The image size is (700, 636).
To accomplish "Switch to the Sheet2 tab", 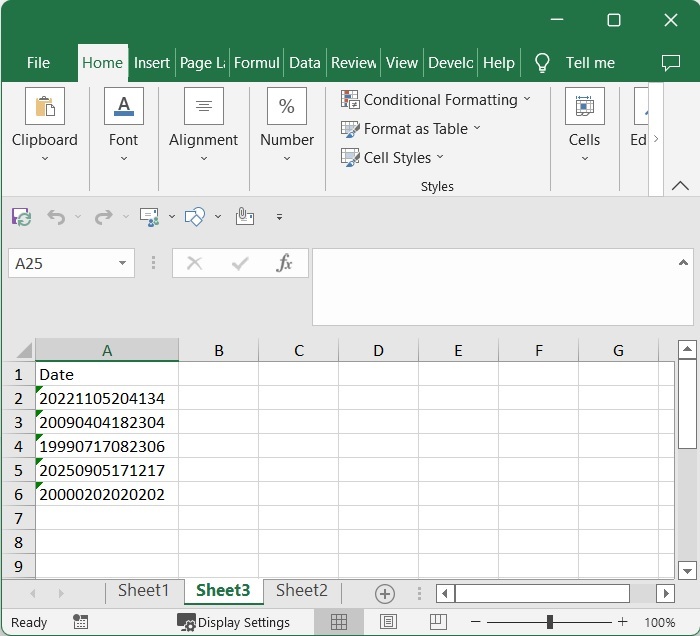I will click(301, 591).
